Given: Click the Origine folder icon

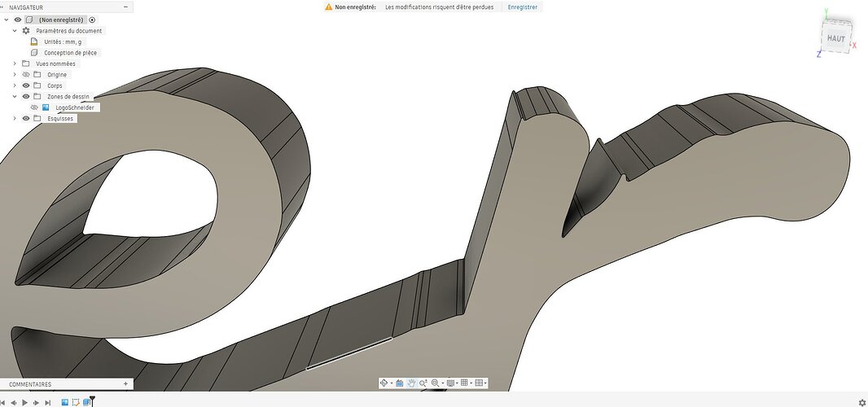Looking at the screenshot, I should point(37,75).
